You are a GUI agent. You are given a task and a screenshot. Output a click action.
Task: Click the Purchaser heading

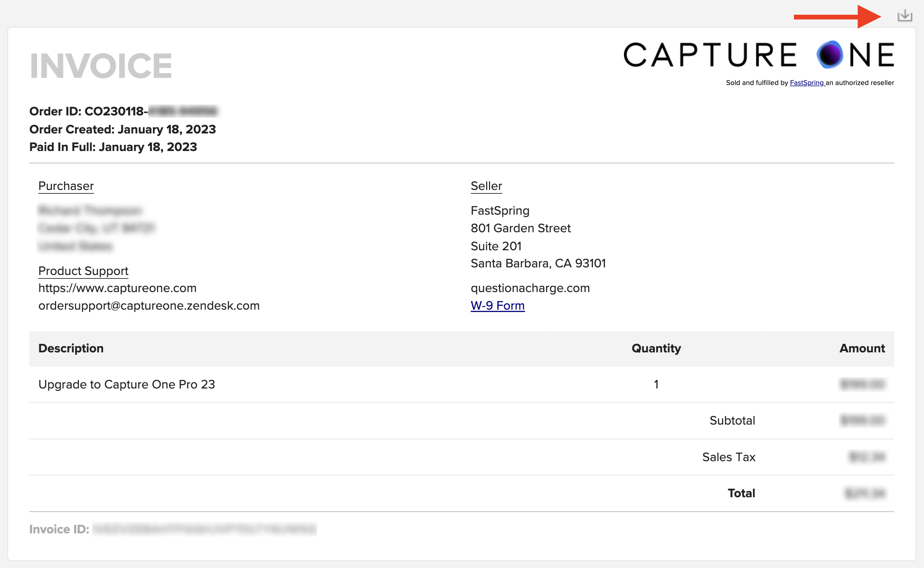[66, 186]
